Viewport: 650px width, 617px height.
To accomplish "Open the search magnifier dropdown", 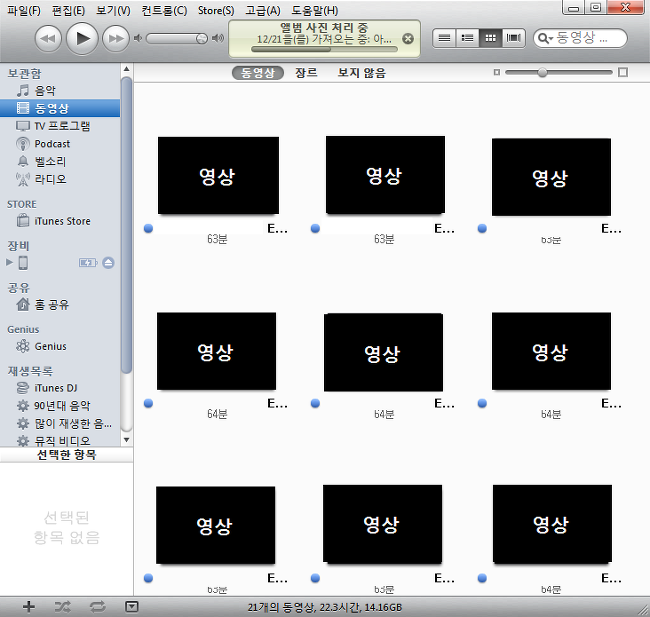I will point(545,39).
